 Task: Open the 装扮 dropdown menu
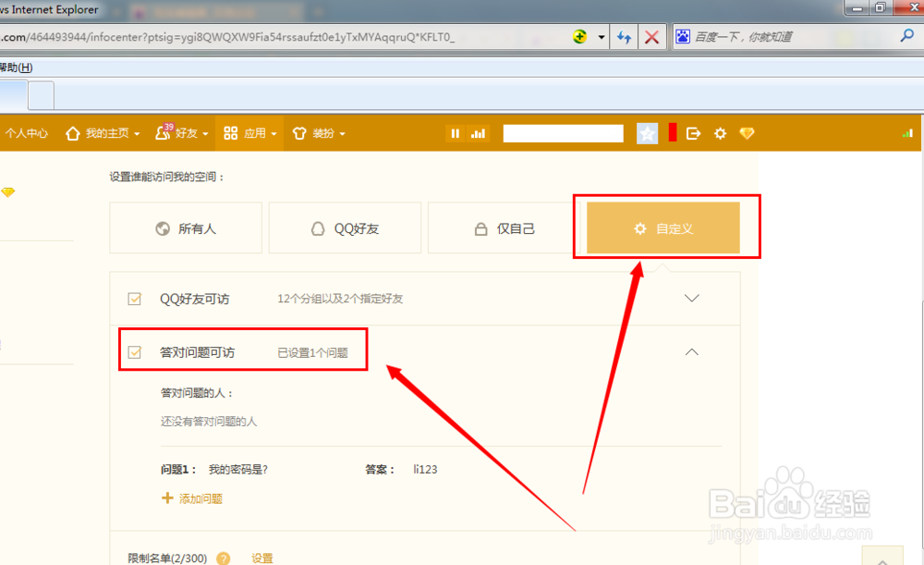tap(322, 133)
